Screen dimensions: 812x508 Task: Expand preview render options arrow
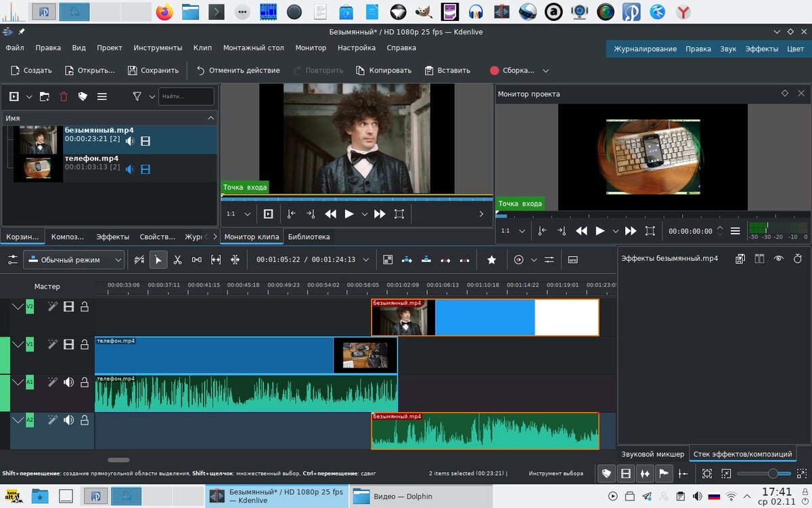pyautogui.click(x=533, y=259)
